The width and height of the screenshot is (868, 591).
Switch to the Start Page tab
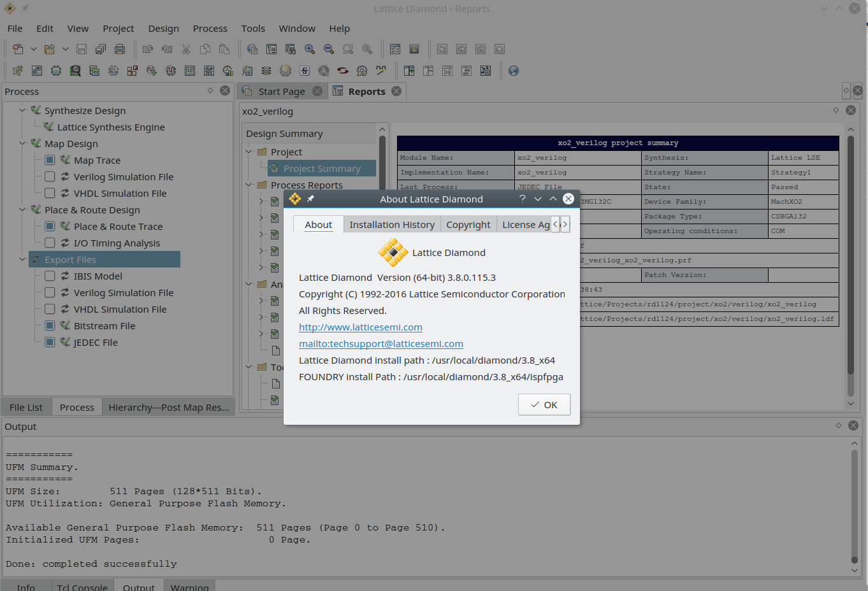[x=282, y=92]
